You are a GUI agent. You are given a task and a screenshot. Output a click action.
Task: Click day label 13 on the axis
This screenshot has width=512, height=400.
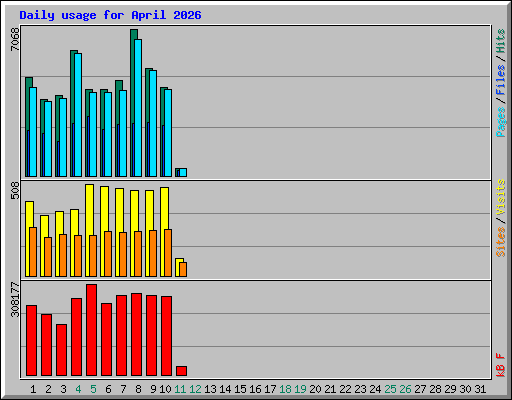210,389
